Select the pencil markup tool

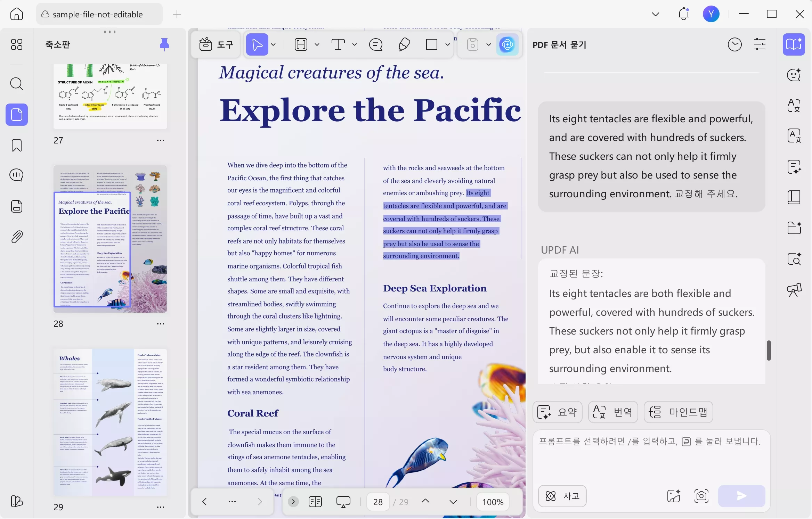pos(404,44)
